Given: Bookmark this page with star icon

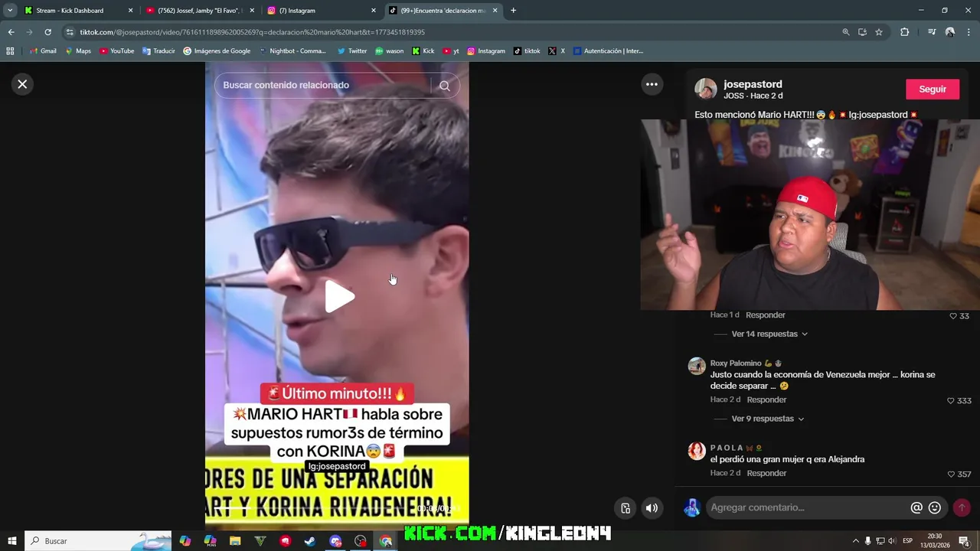Looking at the screenshot, I should click(879, 32).
